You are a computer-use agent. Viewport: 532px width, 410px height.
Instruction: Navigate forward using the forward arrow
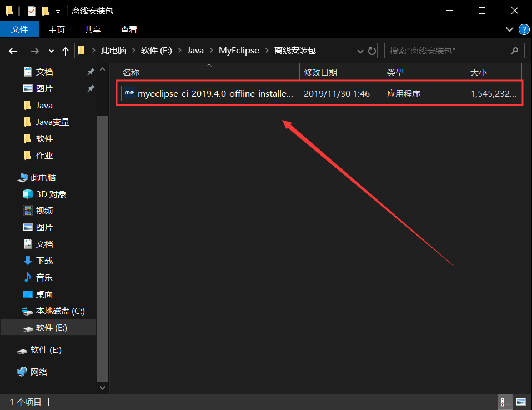tap(34, 51)
